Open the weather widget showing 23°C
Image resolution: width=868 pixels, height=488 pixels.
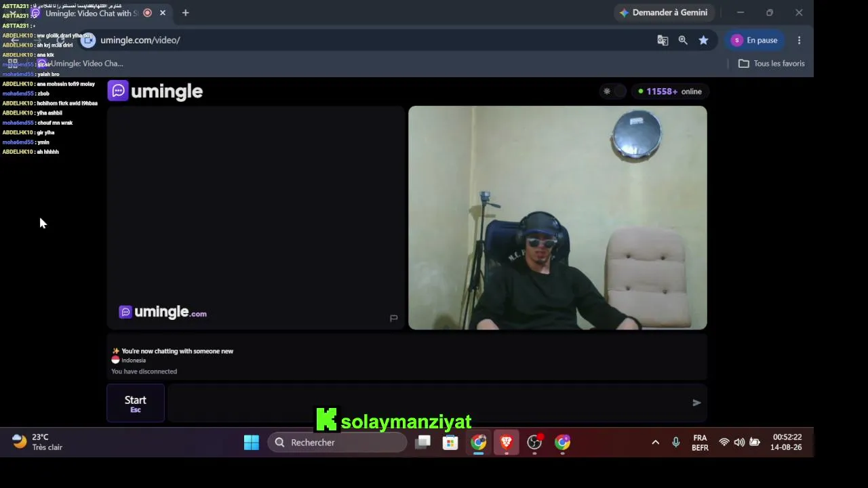[38, 443]
